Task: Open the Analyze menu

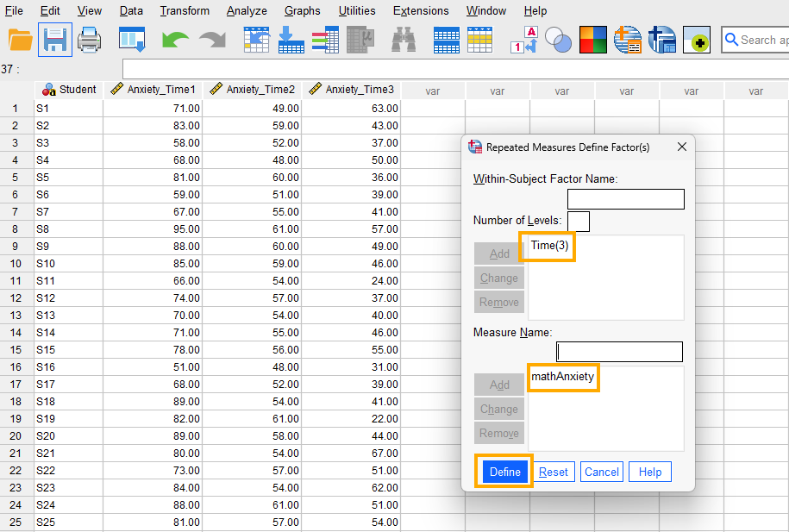Action: coord(247,10)
